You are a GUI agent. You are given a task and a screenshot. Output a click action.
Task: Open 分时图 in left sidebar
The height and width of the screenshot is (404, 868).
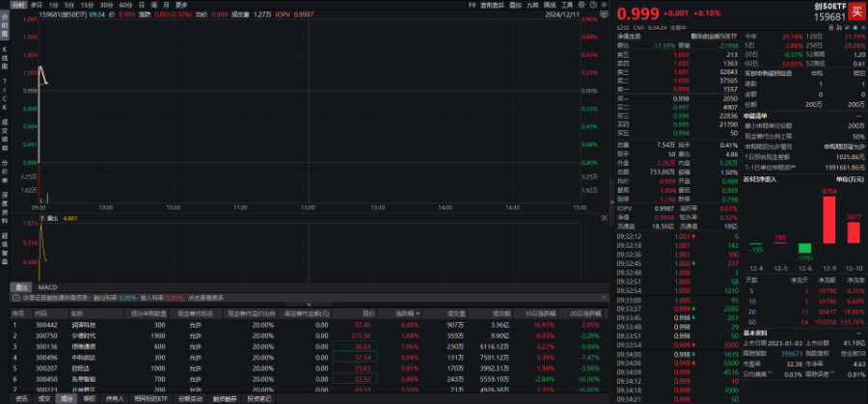click(x=5, y=27)
